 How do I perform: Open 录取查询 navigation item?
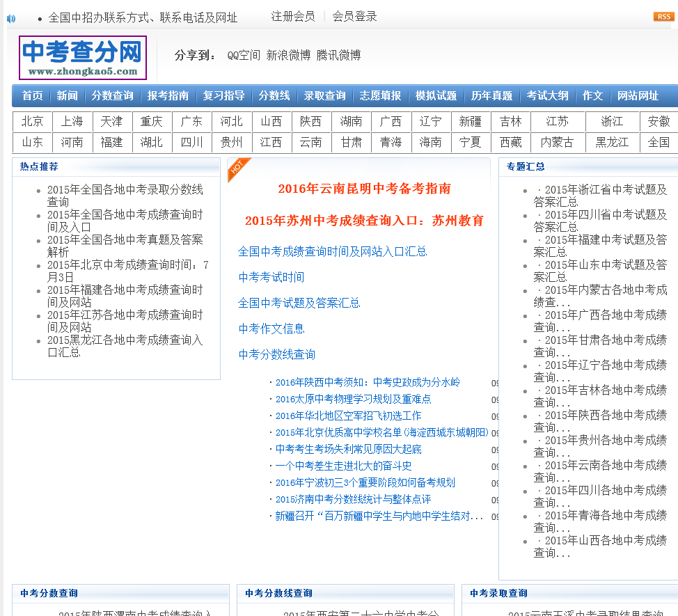coord(325,95)
